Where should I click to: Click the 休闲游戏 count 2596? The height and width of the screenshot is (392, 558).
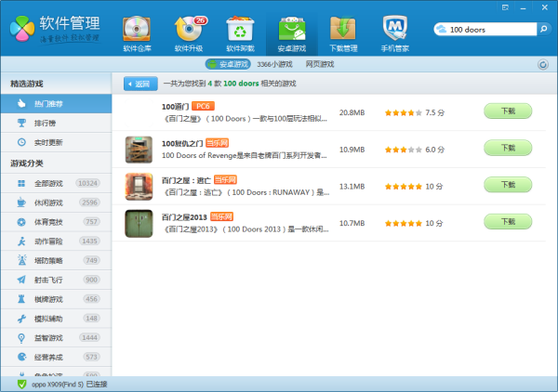click(x=89, y=203)
